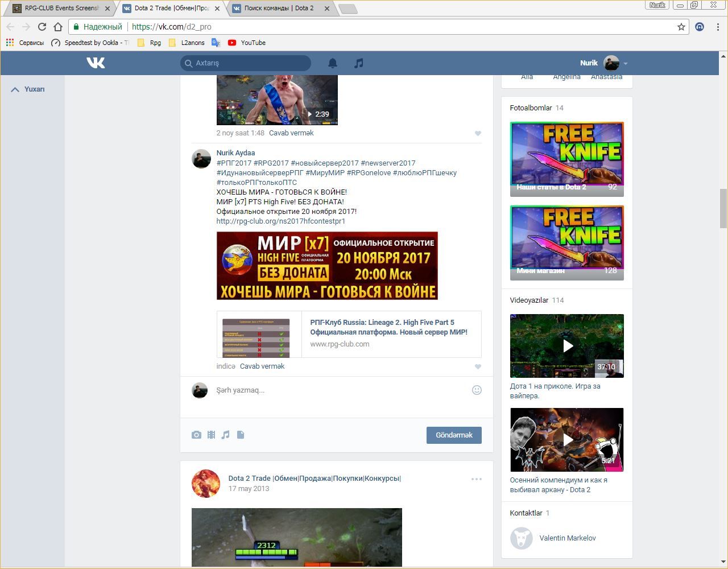This screenshot has height=569, width=728.
Task: Open the Rpg bookmarks folder
Action: pyautogui.click(x=150, y=43)
